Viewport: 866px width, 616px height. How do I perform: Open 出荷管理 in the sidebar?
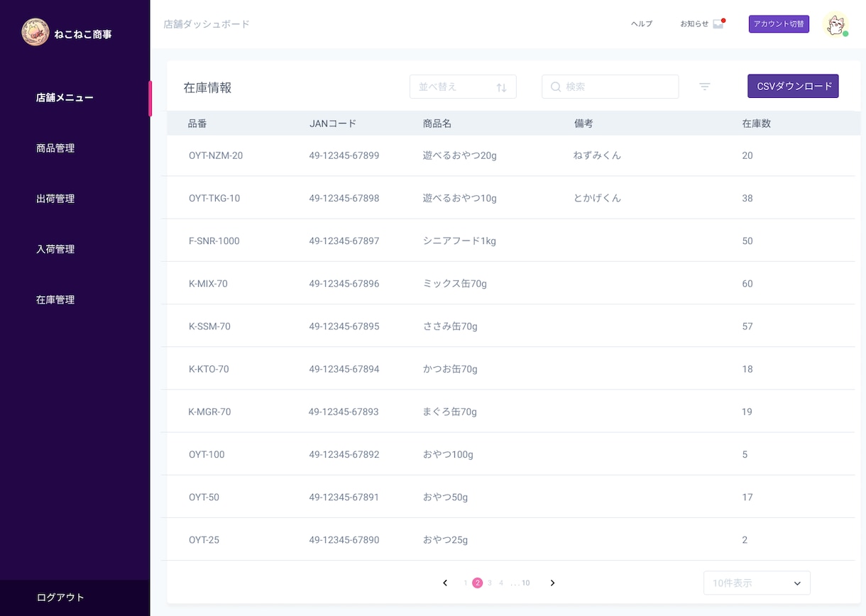click(55, 199)
